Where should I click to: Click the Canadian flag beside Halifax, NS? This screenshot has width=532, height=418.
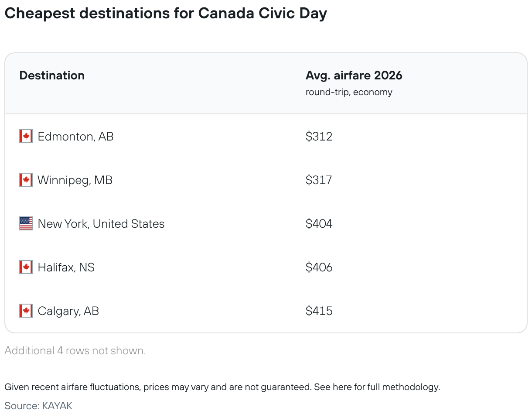[x=26, y=267]
